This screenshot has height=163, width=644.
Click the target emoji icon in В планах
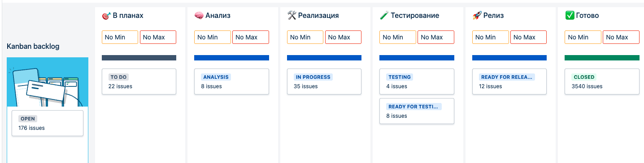pyautogui.click(x=106, y=16)
